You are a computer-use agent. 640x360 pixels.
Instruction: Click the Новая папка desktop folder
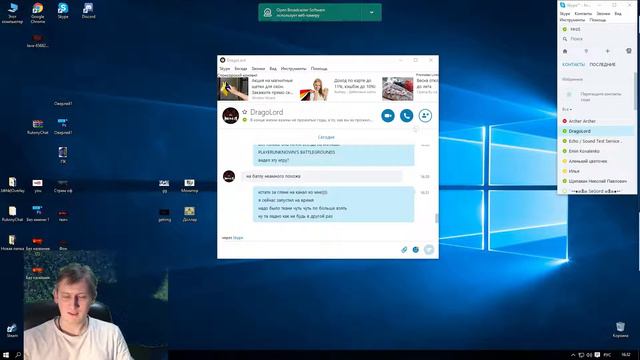point(12,242)
